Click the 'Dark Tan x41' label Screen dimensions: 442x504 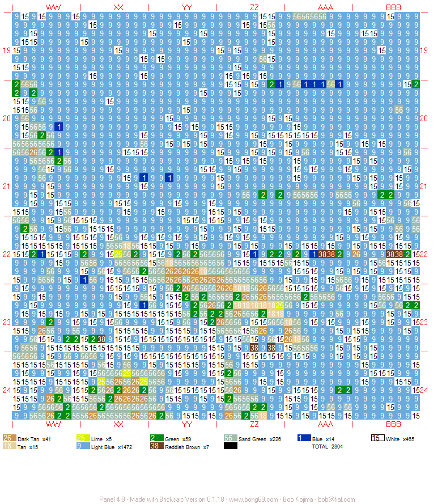point(34,439)
